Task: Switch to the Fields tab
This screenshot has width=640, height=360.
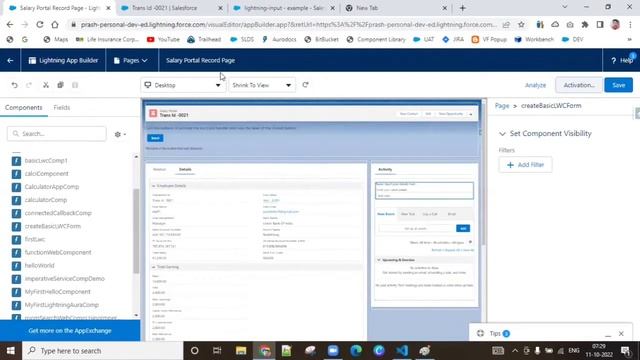Action: click(x=62, y=107)
